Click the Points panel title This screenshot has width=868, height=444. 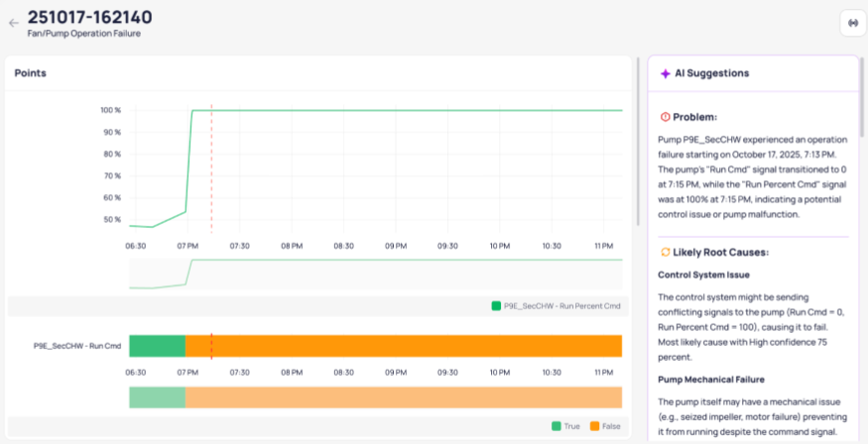pos(31,73)
